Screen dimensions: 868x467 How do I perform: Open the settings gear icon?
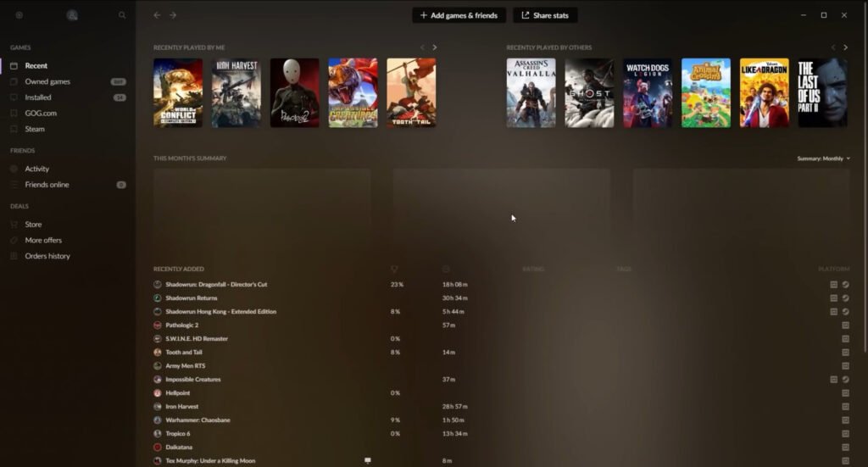(x=19, y=15)
